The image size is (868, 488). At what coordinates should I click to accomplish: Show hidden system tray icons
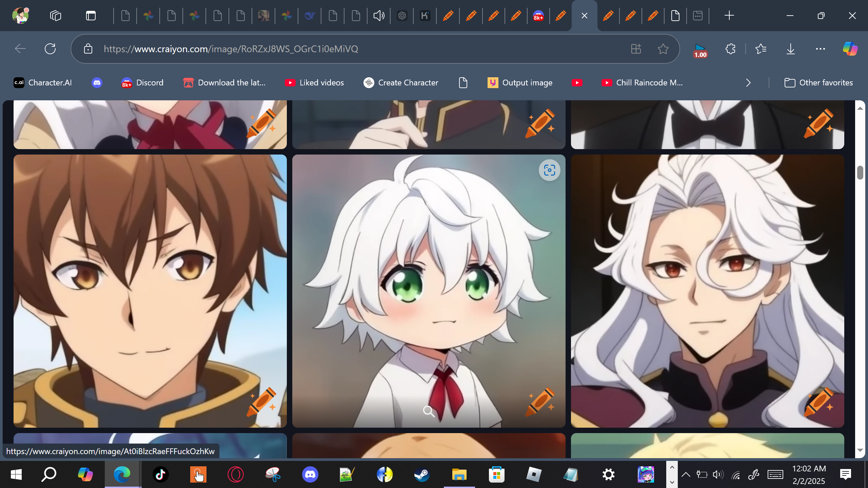pyautogui.click(x=686, y=474)
